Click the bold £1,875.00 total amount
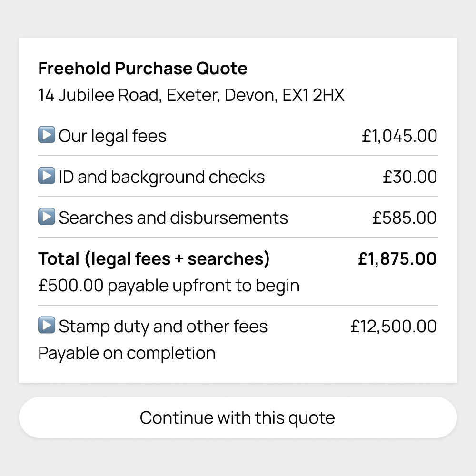 (x=397, y=259)
